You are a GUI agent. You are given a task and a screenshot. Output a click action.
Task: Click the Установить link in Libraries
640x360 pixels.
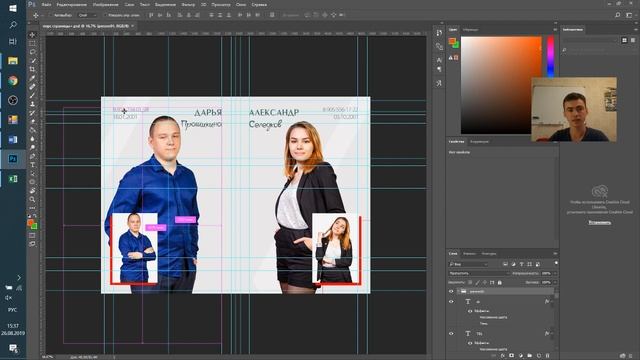[x=600, y=222]
